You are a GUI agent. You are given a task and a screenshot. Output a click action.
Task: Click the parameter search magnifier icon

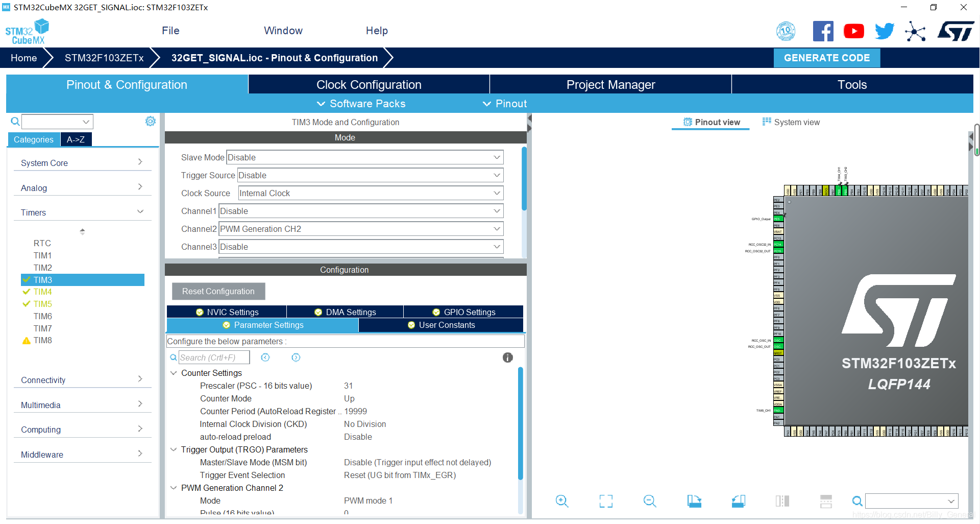174,358
